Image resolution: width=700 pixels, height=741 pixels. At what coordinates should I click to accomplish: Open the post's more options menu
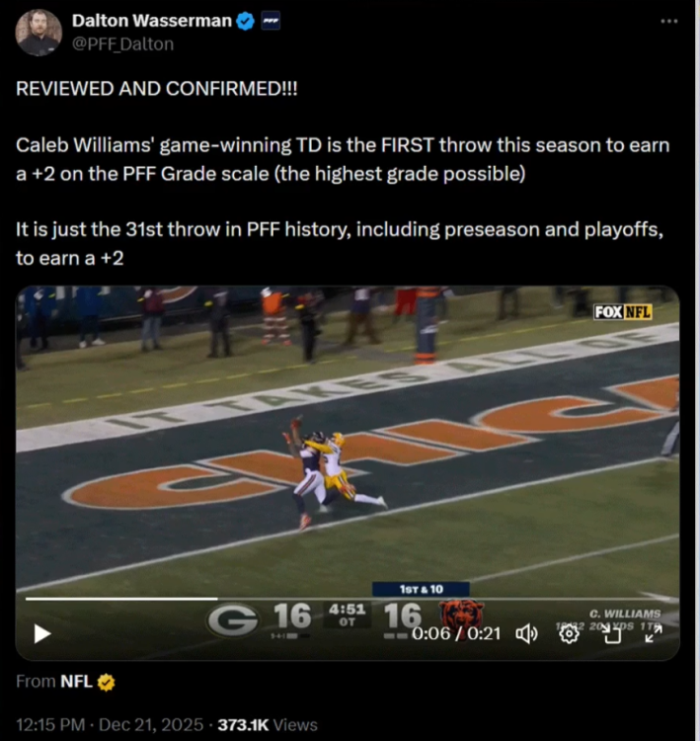coord(669,21)
